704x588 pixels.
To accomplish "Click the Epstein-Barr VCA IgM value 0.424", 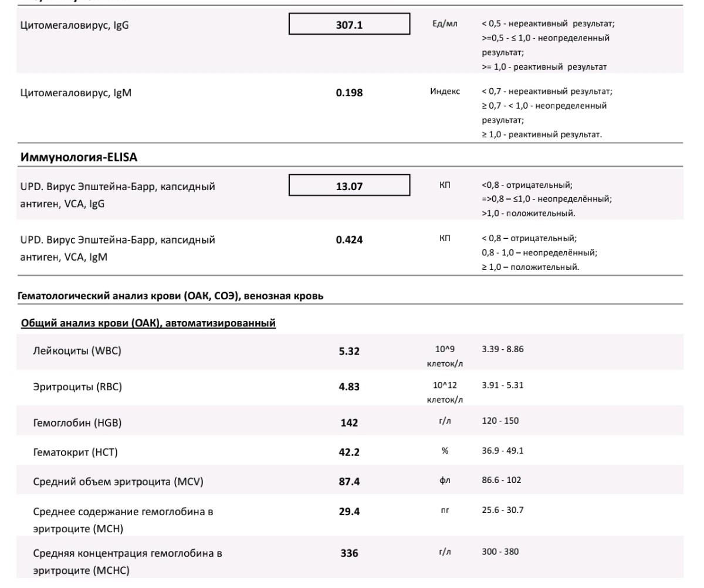I will click(x=349, y=239).
